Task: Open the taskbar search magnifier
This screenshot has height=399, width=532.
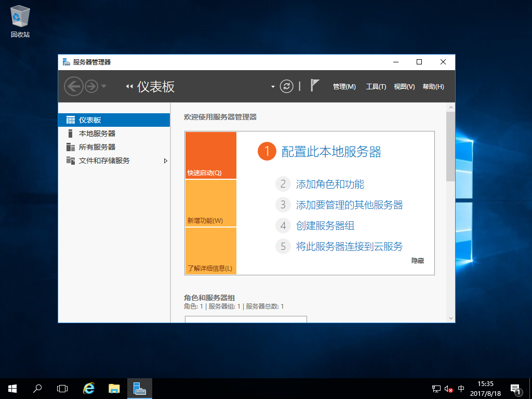Action: pyautogui.click(x=37, y=388)
